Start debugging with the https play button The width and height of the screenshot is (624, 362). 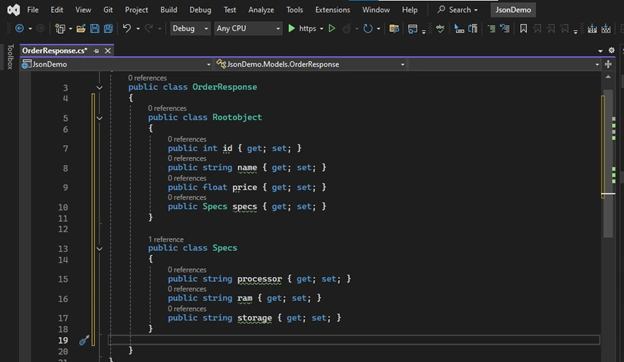click(292, 28)
